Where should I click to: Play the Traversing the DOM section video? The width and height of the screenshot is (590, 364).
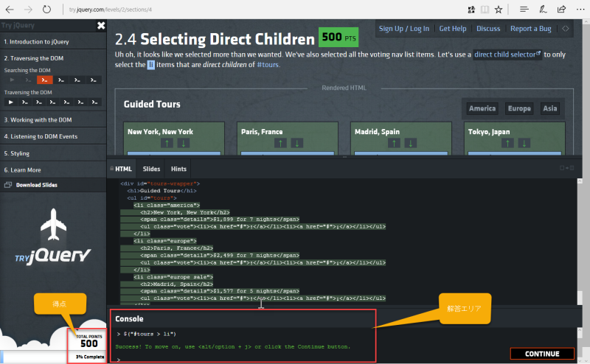pos(11,102)
